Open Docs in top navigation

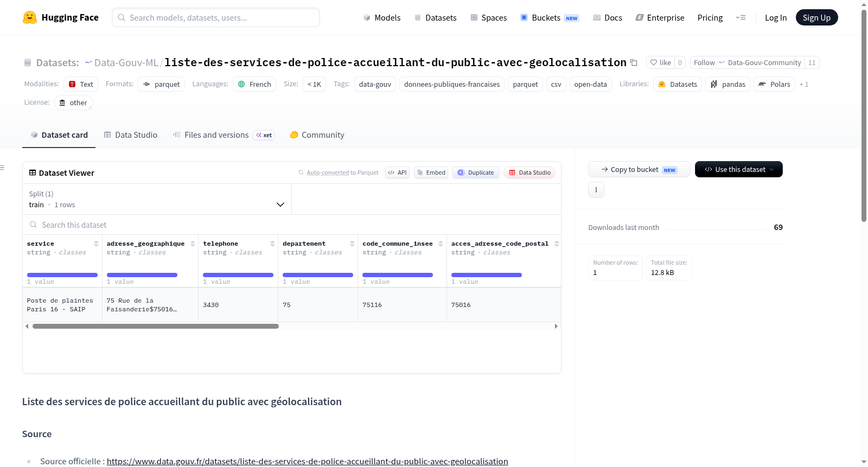pos(608,17)
